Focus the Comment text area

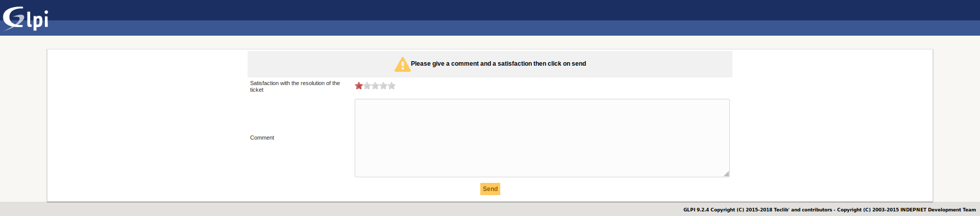542,138
